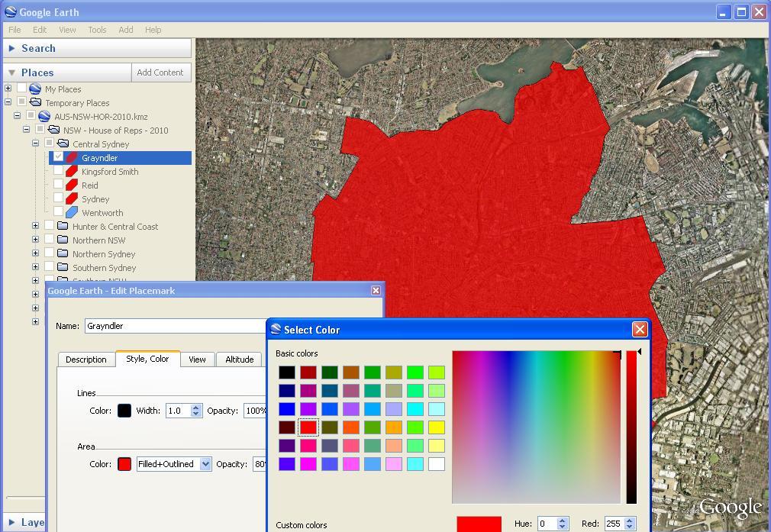The width and height of the screenshot is (771, 532).
Task: Expand the My Places tree node
Action: [8, 88]
